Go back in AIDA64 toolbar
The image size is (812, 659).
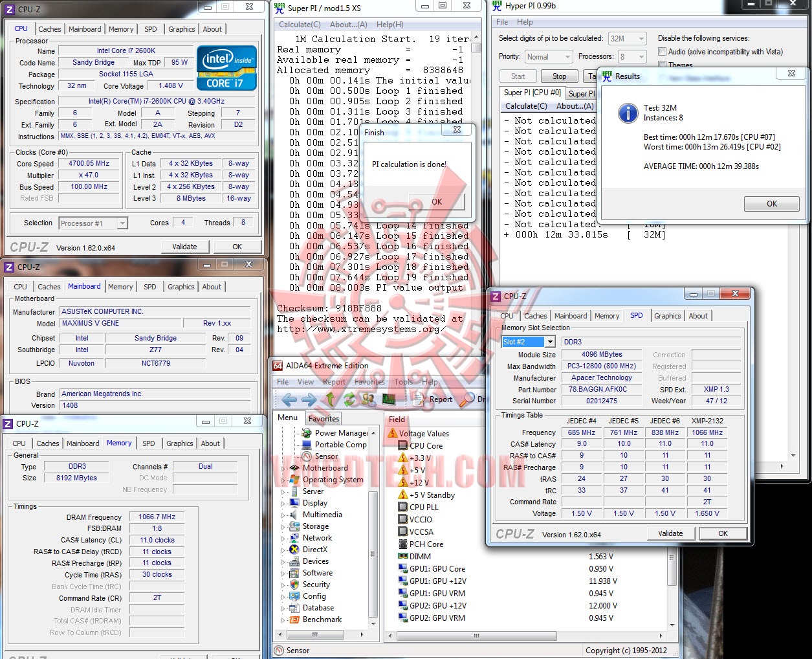click(289, 399)
